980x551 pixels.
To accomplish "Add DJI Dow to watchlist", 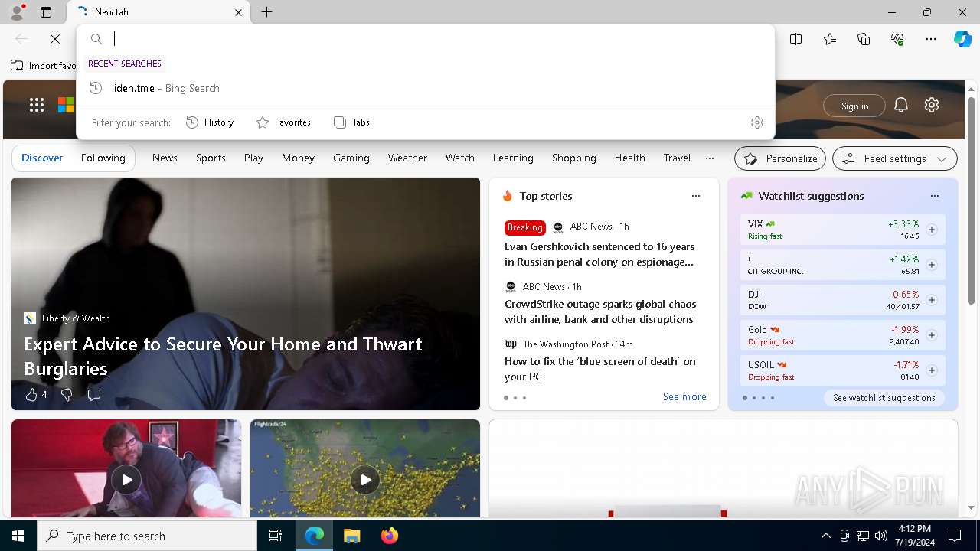I will click(932, 300).
